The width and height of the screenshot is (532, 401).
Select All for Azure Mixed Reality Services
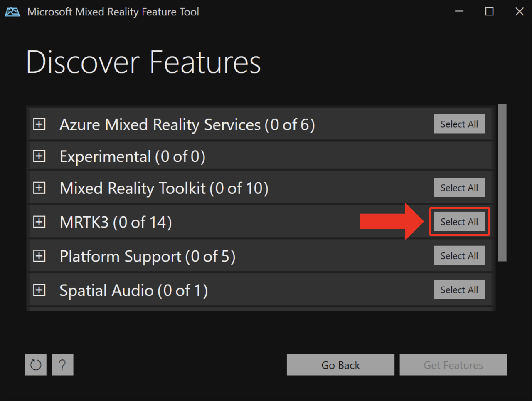coord(459,124)
